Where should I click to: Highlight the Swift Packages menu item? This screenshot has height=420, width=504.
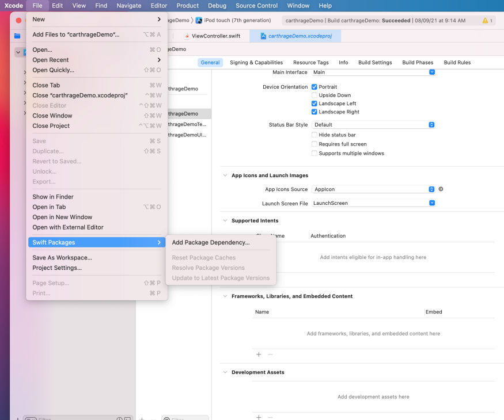point(97,242)
